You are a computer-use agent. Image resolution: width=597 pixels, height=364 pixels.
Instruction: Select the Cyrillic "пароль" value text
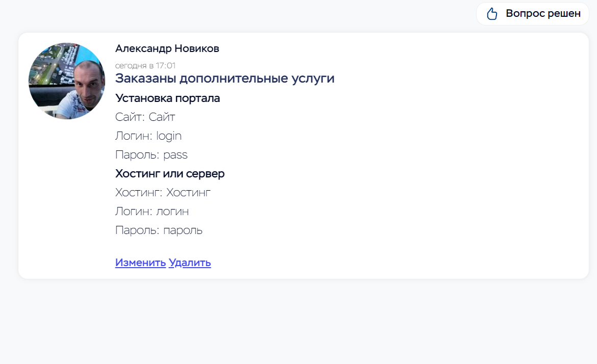point(183,230)
